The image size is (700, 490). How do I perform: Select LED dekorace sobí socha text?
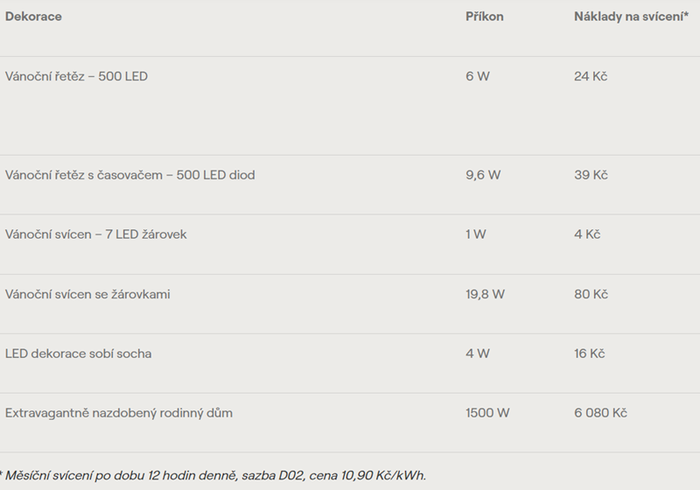click(x=78, y=353)
